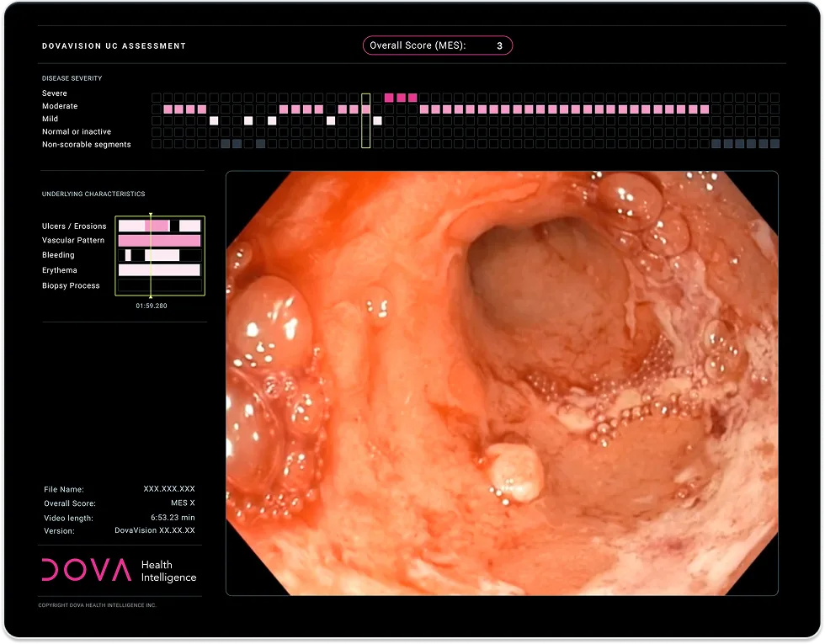Select the empty Biopsy Process track
The width and height of the screenshot is (825, 644).
(x=159, y=286)
